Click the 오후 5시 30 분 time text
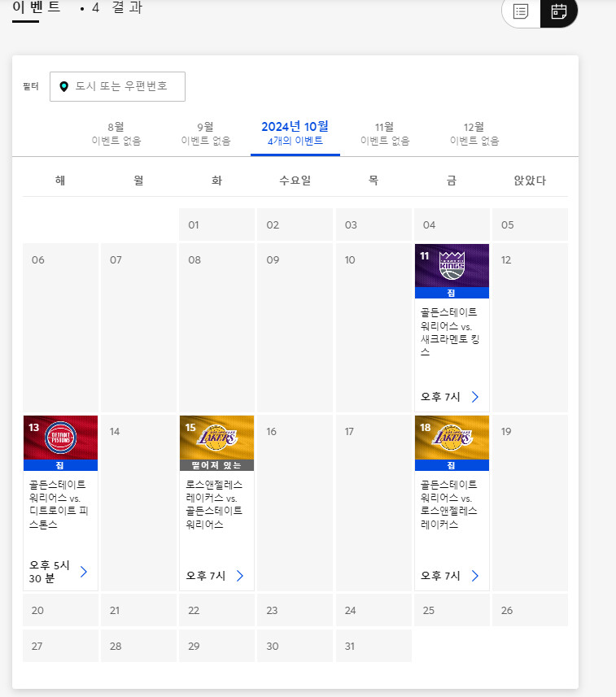The width and height of the screenshot is (616, 697). tap(50, 572)
